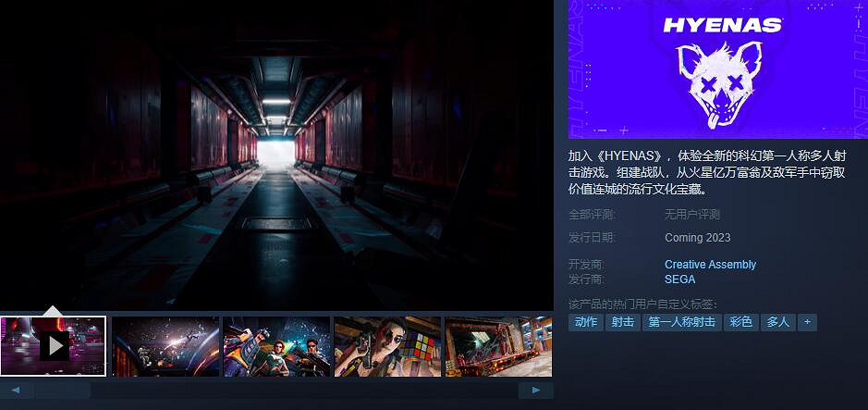
Task: Select the 彩色 tag
Action: [740, 322]
